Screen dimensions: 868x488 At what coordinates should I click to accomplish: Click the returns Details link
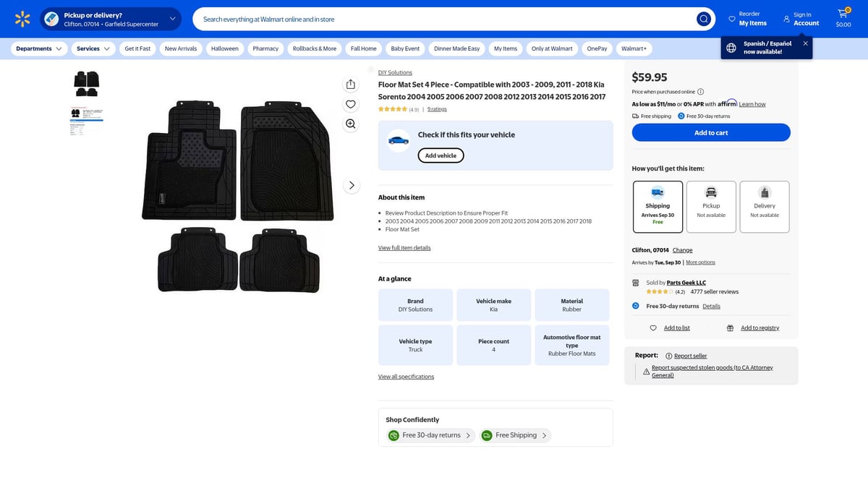point(711,306)
